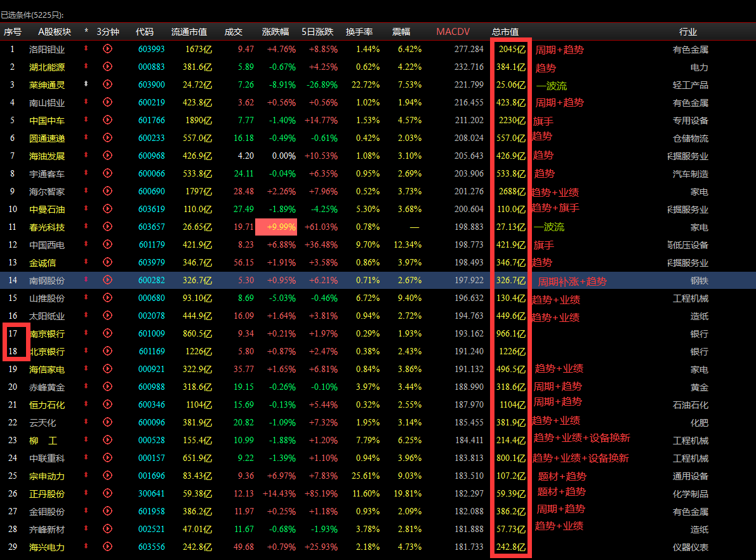
Task: Click stock code 300641
Action: pos(152,494)
